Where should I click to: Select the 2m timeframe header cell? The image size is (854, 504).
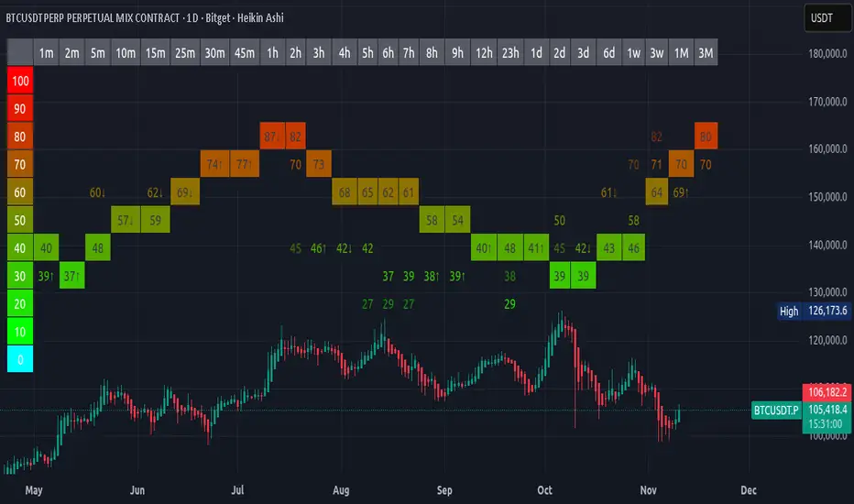point(71,53)
